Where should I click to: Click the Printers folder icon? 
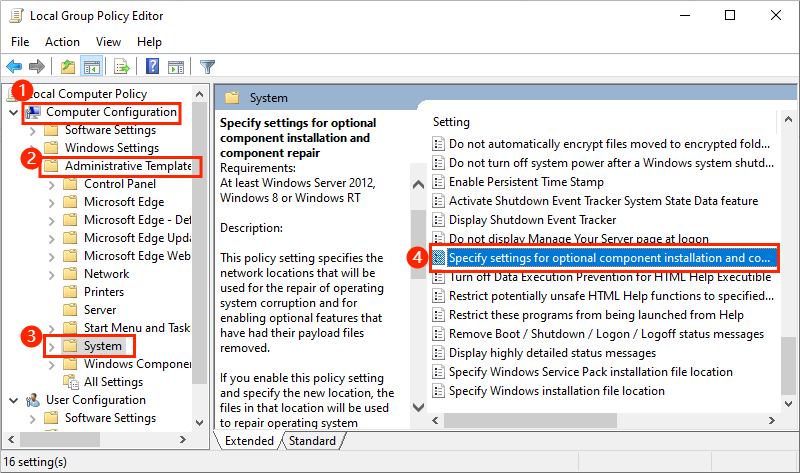tap(70, 291)
